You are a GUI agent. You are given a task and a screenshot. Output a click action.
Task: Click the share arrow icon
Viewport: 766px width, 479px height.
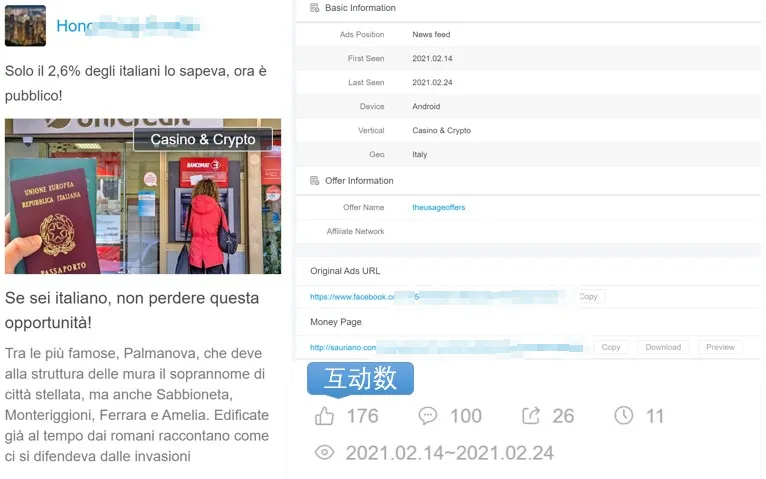tap(531, 416)
